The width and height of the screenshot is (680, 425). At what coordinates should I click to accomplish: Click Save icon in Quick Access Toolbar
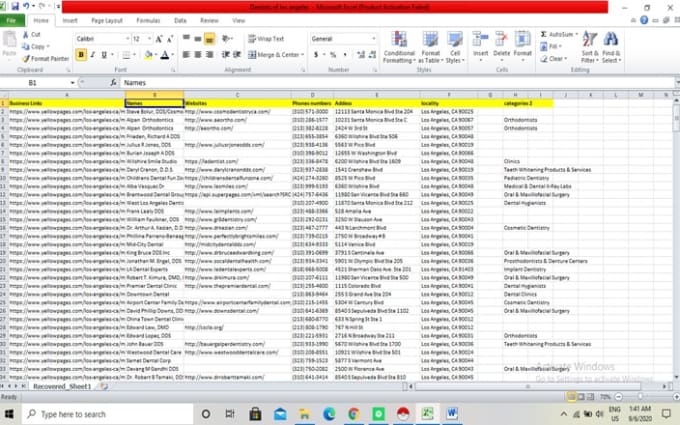pyautogui.click(x=15, y=6)
